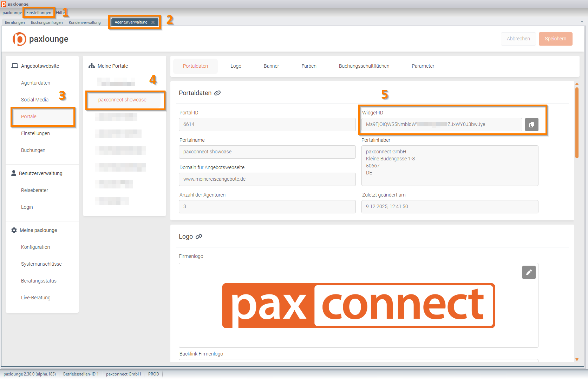588x379 pixels.
Task: Click the Portalinhaber address box
Action: [450, 166]
